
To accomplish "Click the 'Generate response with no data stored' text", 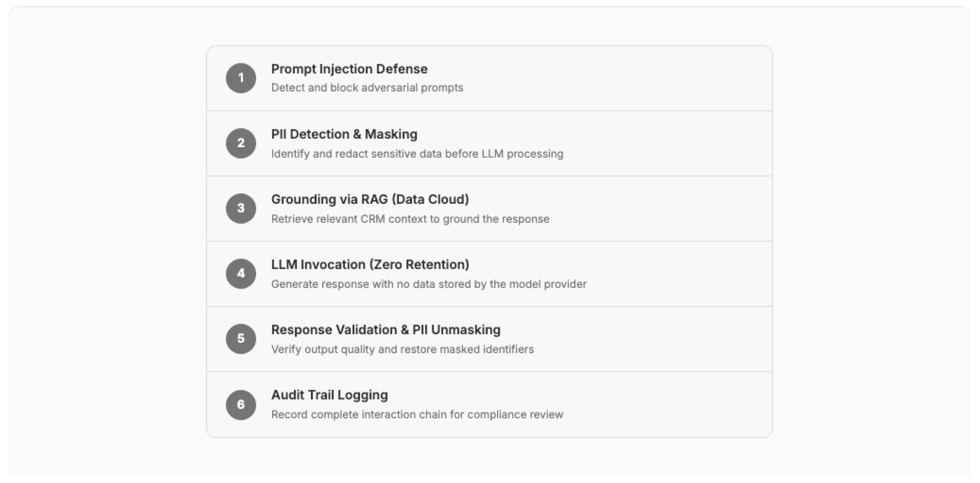I will pos(429,284).
